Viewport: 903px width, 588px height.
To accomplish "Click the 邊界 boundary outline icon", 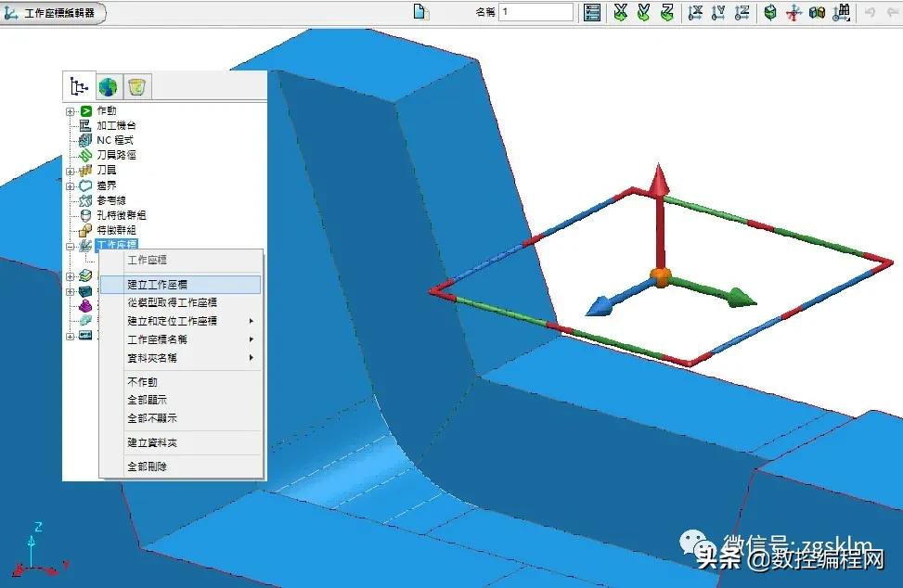I will 85,185.
